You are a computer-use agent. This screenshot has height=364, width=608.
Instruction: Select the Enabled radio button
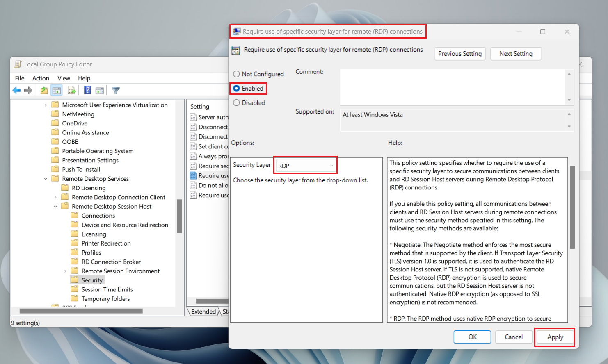[x=236, y=89]
